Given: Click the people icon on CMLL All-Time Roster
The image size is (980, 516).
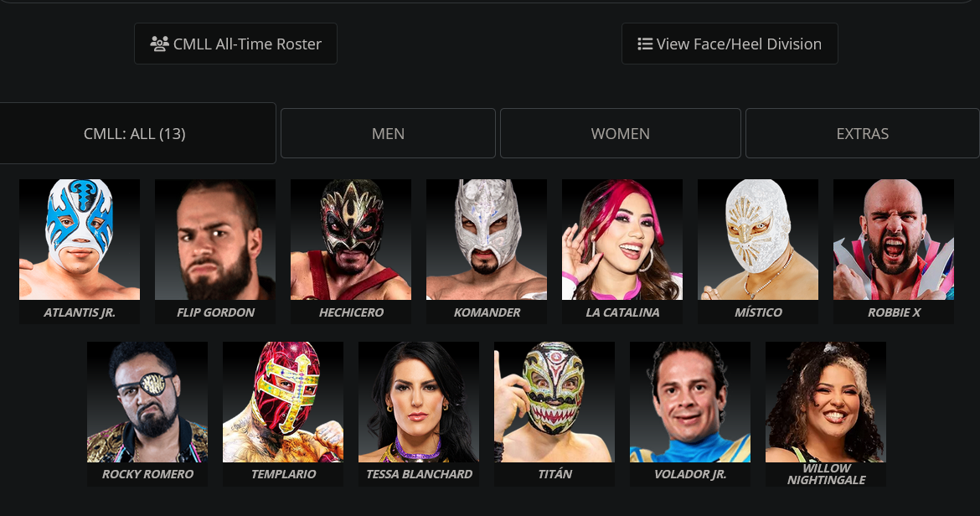Looking at the screenshot, I should click(159, 44).
